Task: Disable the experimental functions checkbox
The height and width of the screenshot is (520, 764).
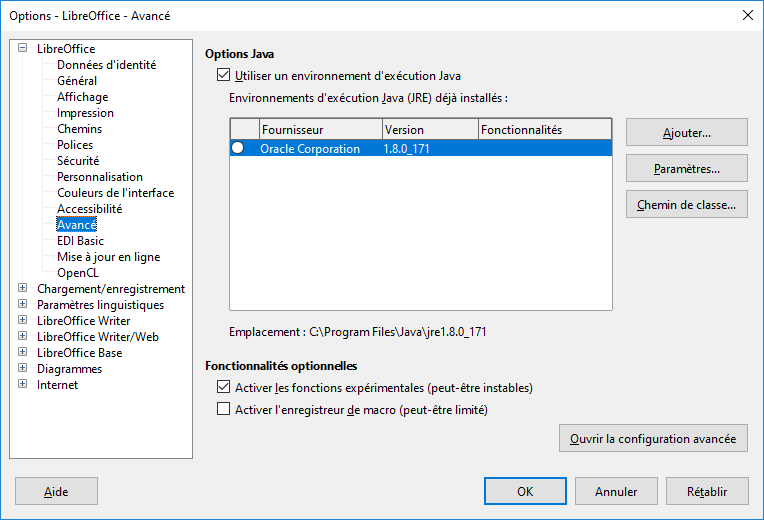Action: [223, 387]
